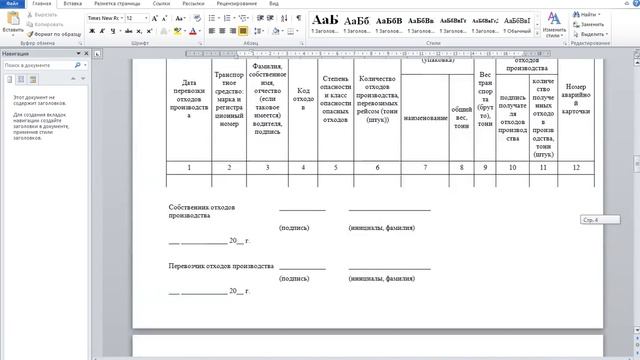Image resolution: width=640 pixels, height=360 pixels.
Task: Click the search magnifier in the Navigation pane
Action: click(x=78, y=65)
